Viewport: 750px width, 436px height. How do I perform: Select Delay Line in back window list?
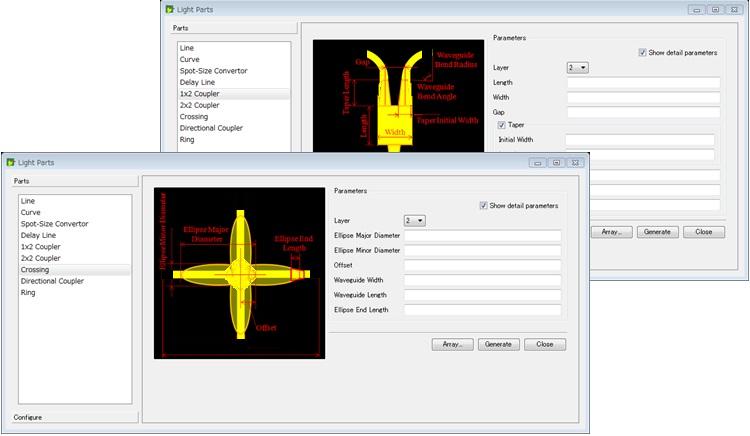point(234,82)
